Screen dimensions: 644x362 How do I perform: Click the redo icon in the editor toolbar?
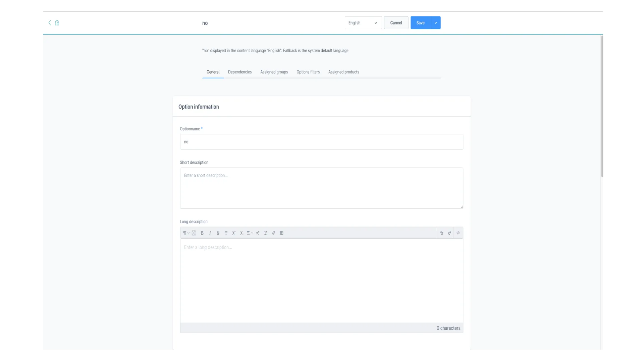449,233
